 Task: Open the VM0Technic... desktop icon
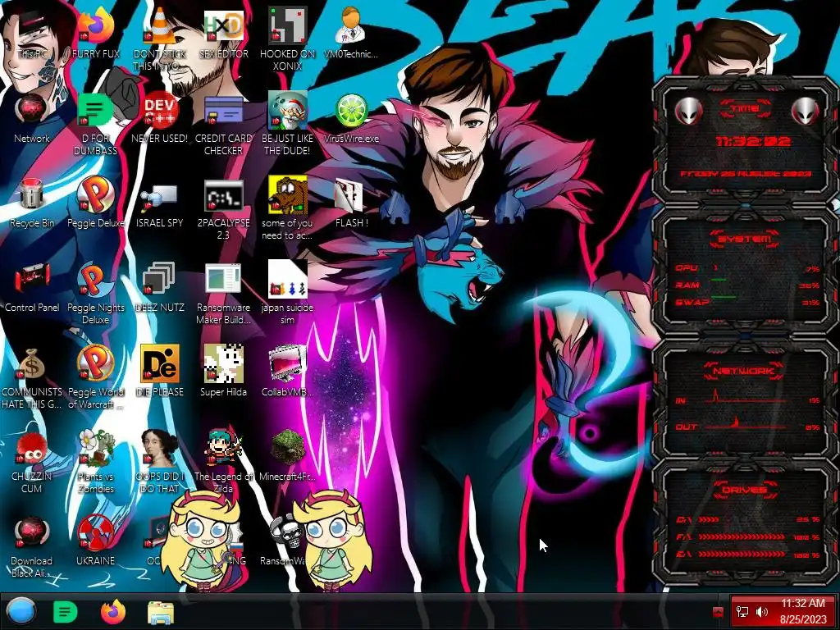351,32
